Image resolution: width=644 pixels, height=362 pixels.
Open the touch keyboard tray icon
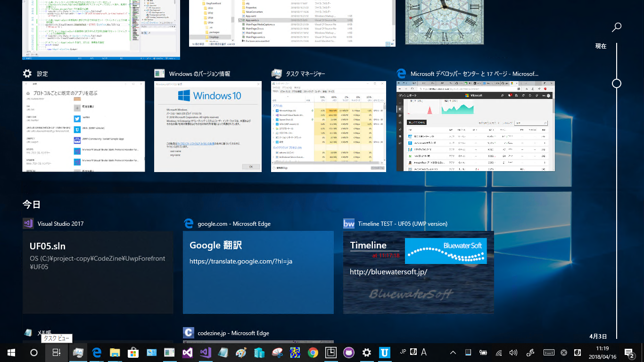pos(548,353)
